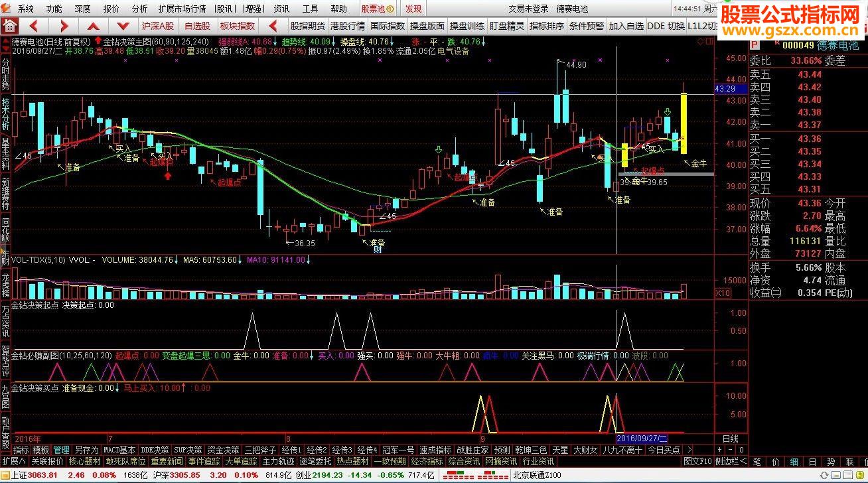Viewport: 868px width, 483px height.
Task: Select the 冠军一号 indicator tab
Action: pos(398,450)
